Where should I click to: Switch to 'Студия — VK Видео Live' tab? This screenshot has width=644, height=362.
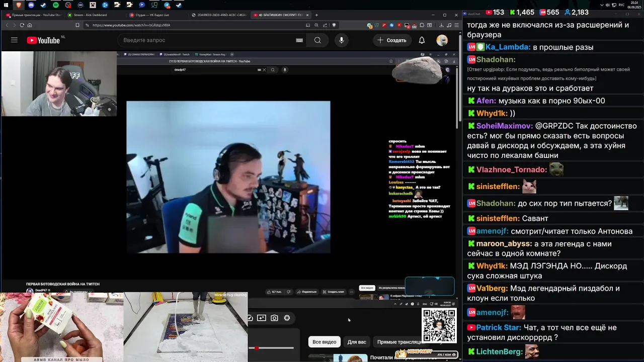click(x=156, y=15)
